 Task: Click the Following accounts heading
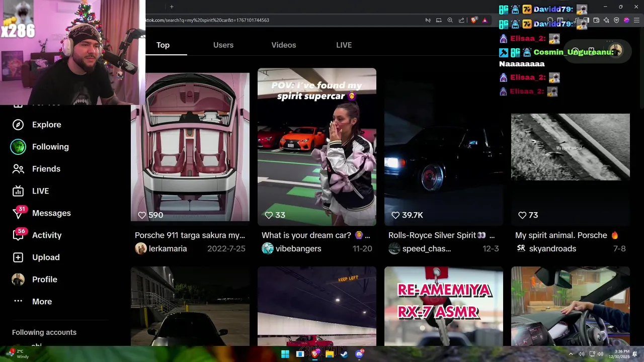(x=44, y=332)
